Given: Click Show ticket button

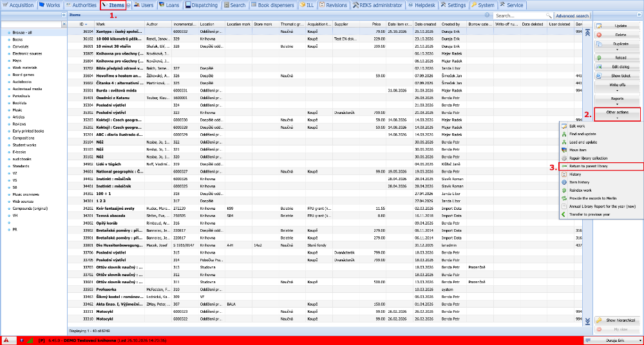Looking at the screenshot, I should tap(618, 76).
